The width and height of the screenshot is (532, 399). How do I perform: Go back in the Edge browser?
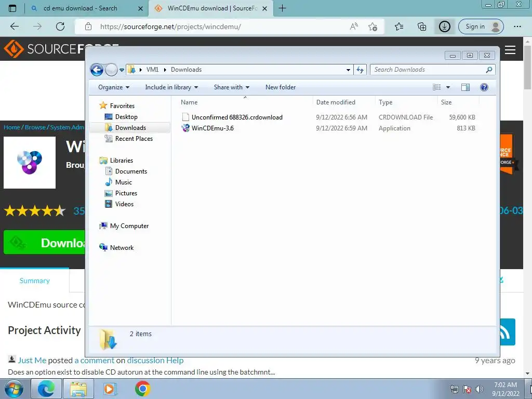[15, 26]
